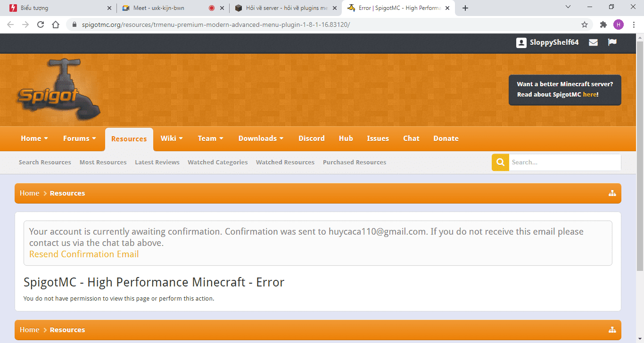Click Resend Confirmation Email link
Viewport: 644px width, 343px height.
click(x=84, y=254)
